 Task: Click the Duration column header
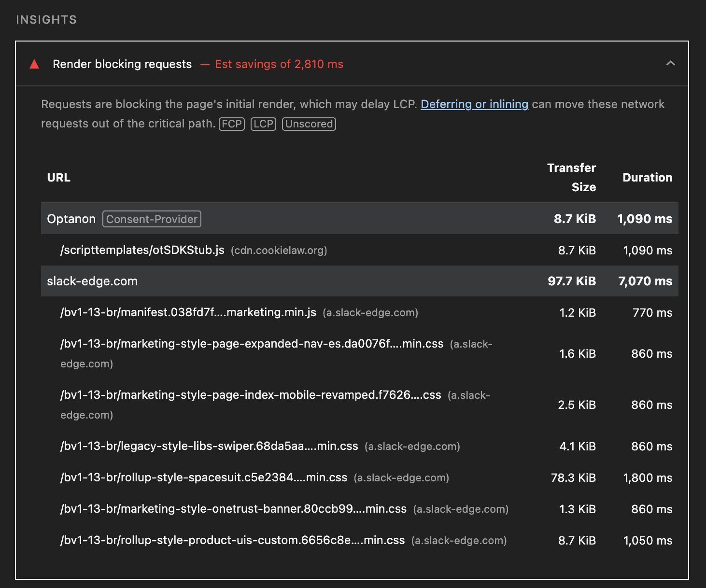(x=647, y=178)
